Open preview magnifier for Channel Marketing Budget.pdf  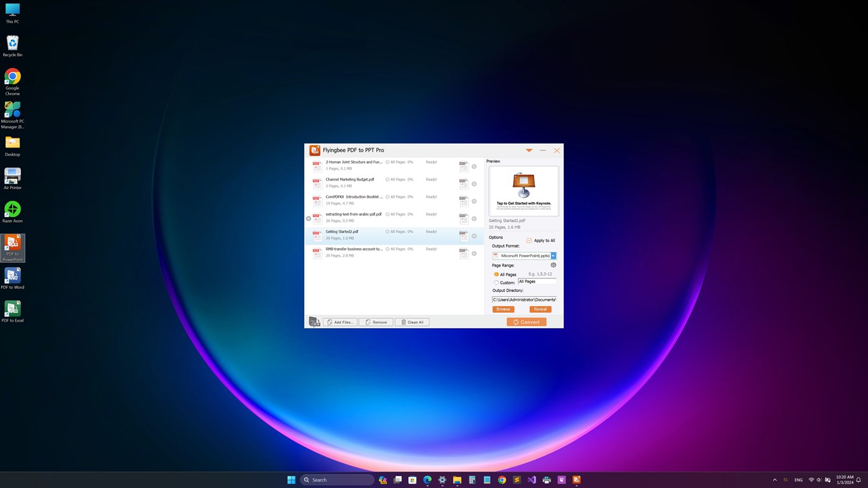click(473, 184)
